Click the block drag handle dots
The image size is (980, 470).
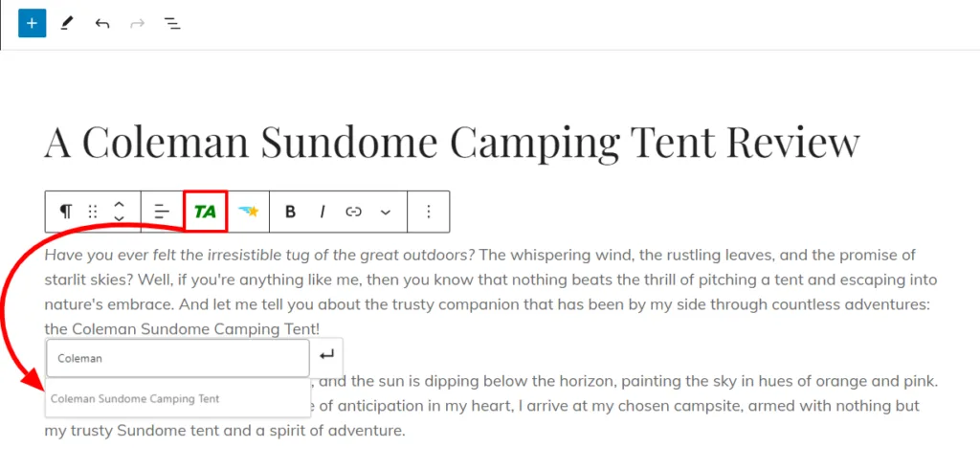click(x=93, y=212)
